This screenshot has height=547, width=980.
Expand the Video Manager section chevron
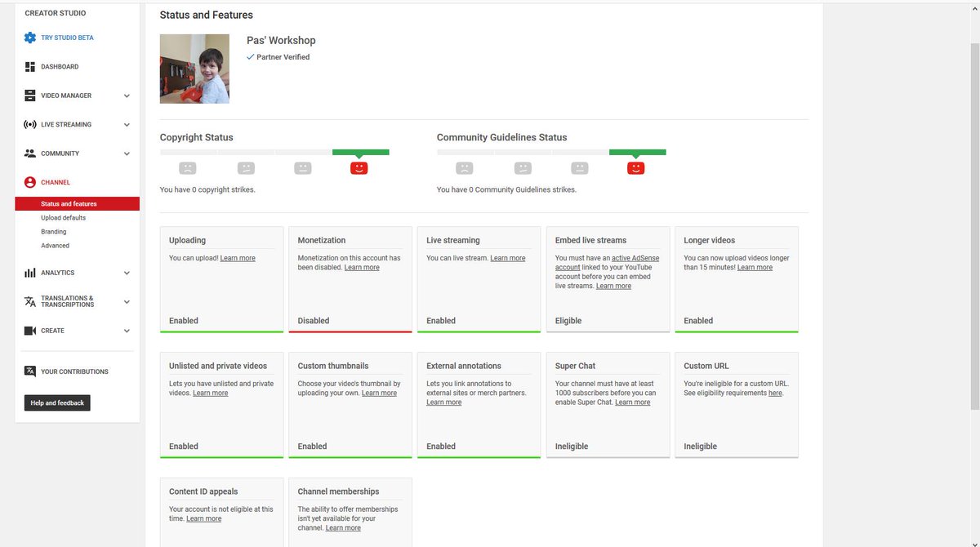[127, 96]
